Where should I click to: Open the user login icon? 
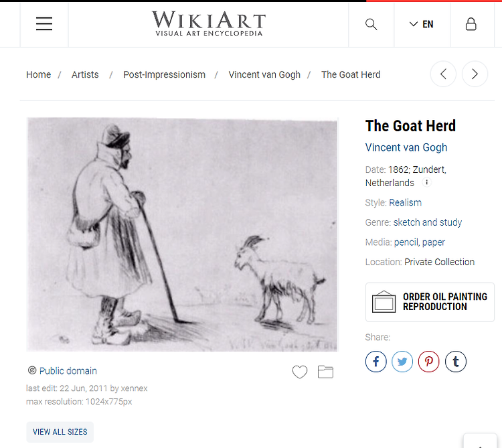click(x=471, y=24)
